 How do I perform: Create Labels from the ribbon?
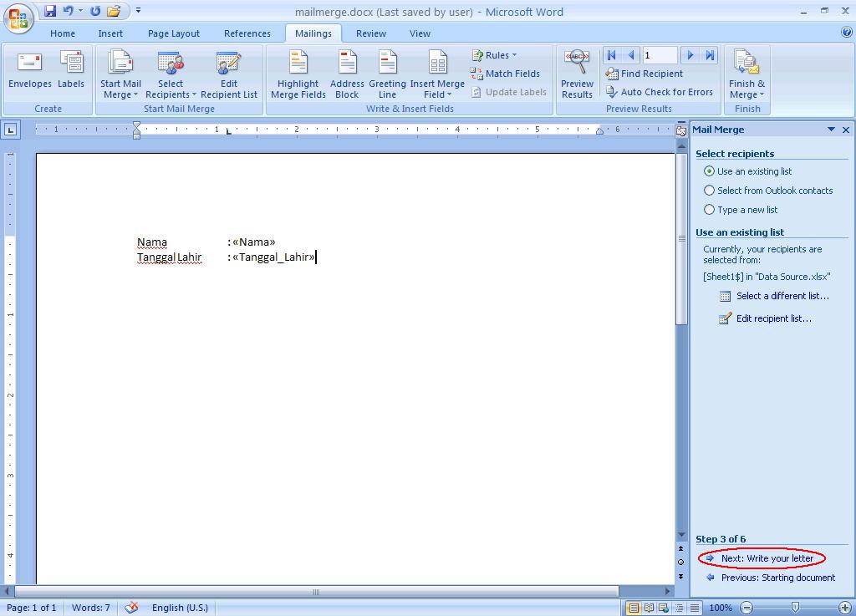(71, 69)
